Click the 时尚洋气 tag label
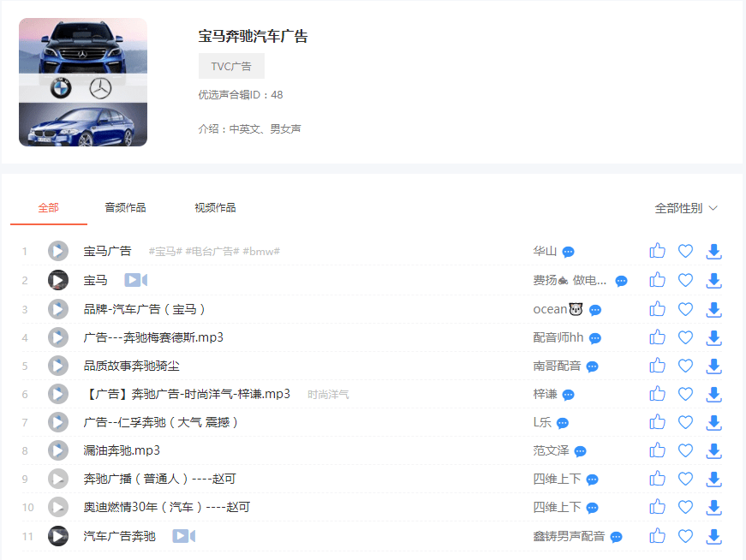This screenshot has width=746, height=560. coord(328,395)
